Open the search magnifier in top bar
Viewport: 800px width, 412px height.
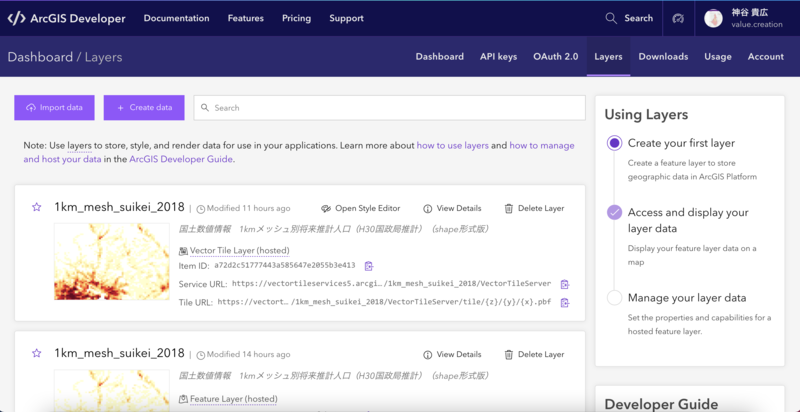click(x=611, y=18)
